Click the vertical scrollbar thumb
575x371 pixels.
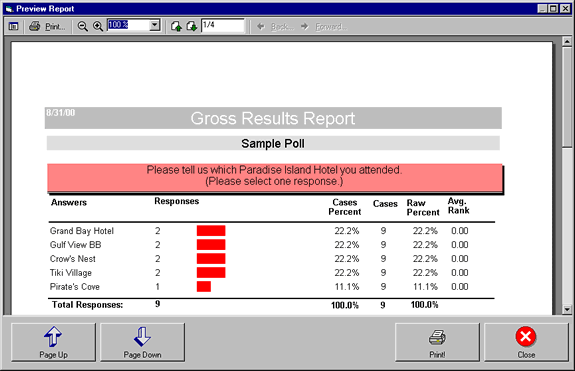[567, 97]
